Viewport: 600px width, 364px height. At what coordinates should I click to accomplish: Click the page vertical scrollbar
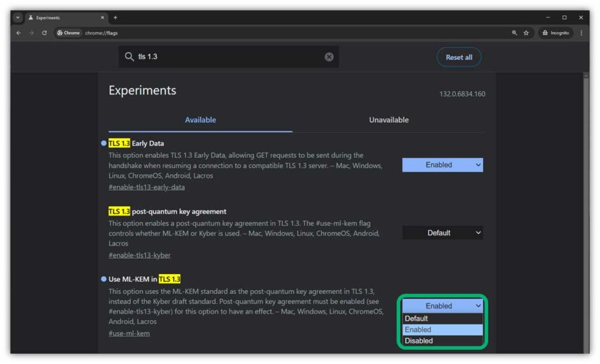(x=586, y=212)
